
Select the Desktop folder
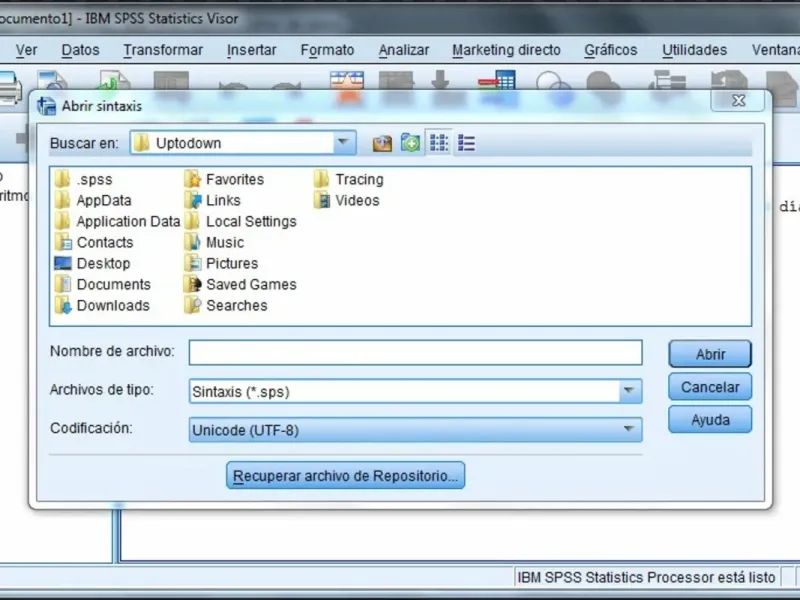click(92, 263)
